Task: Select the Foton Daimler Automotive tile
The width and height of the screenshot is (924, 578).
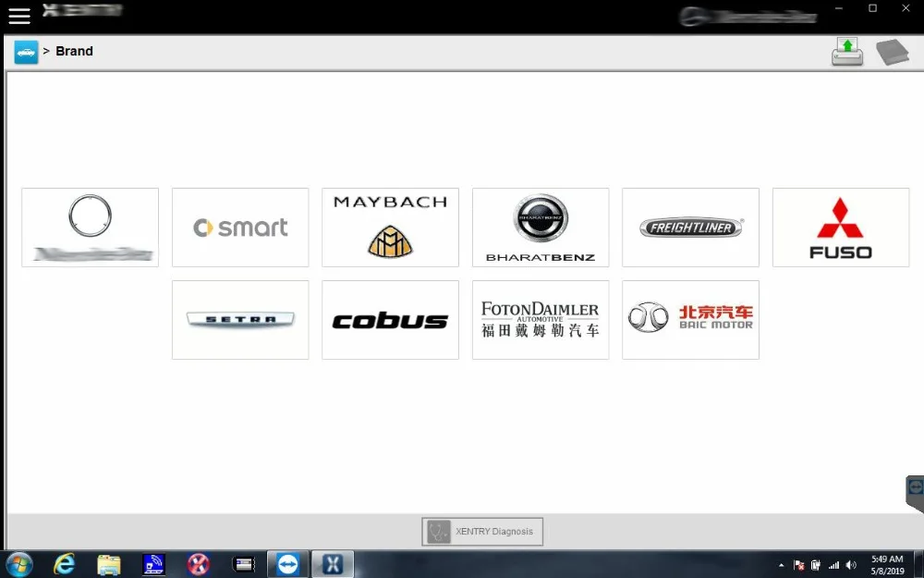Action: click(541, 320)
